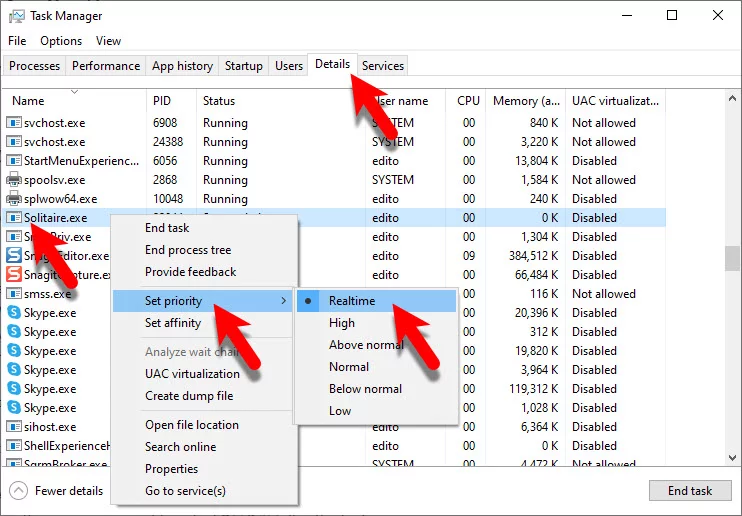Click scrollbar down arrow
The image size is (742, 516).
pos(733,458)
